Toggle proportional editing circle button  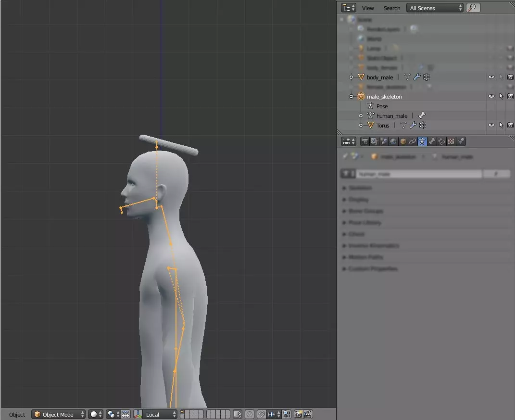(x=250, y=414)
